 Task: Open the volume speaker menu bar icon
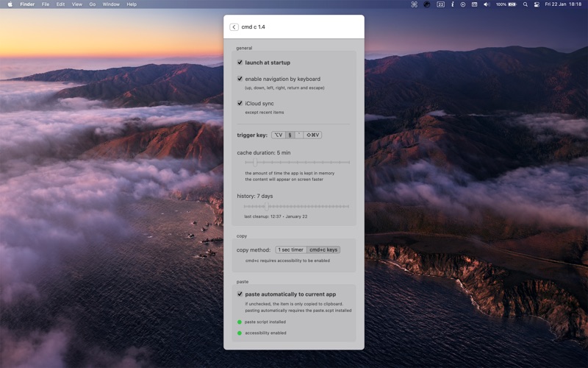tap(487, 4)
